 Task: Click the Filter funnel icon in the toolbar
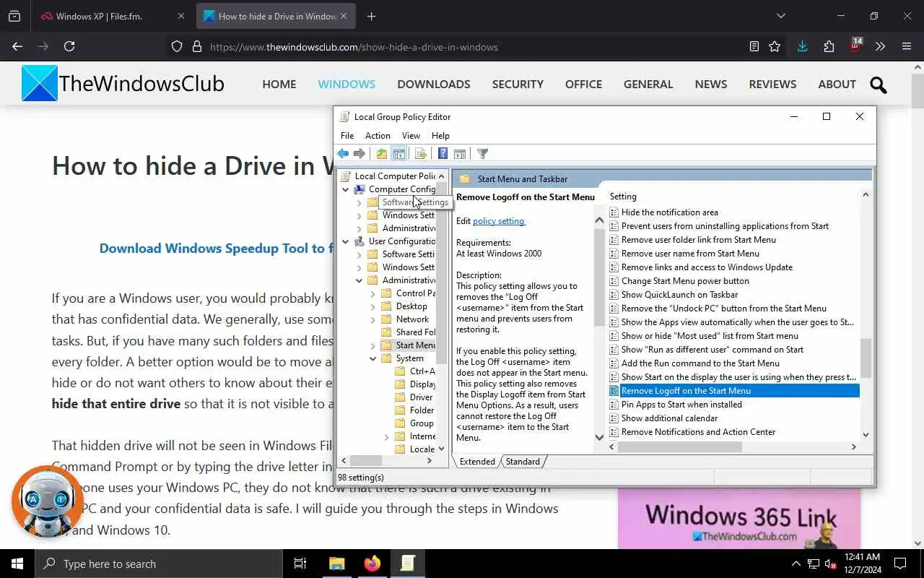click(x=483, y=153)
